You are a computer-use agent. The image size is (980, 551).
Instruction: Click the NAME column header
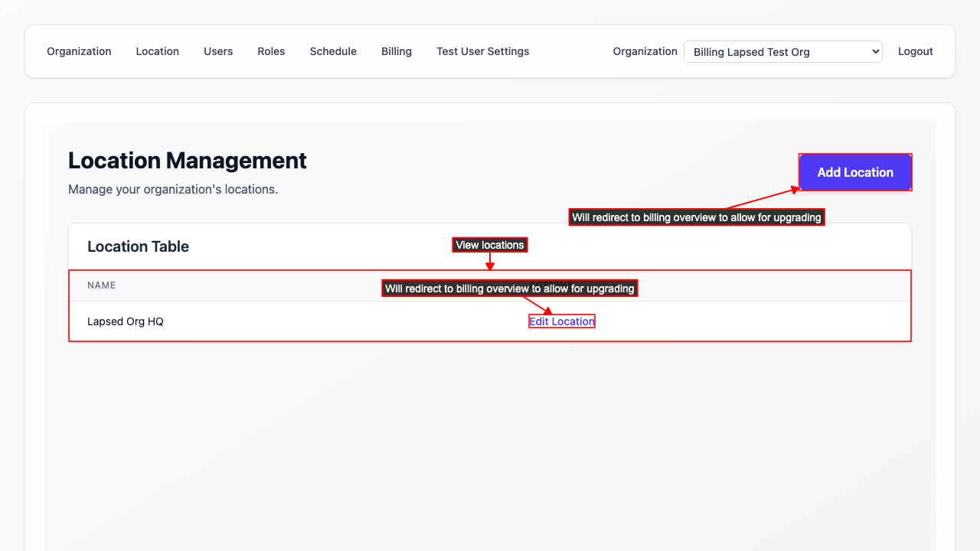pyautogui.click(x=102, y=285)
